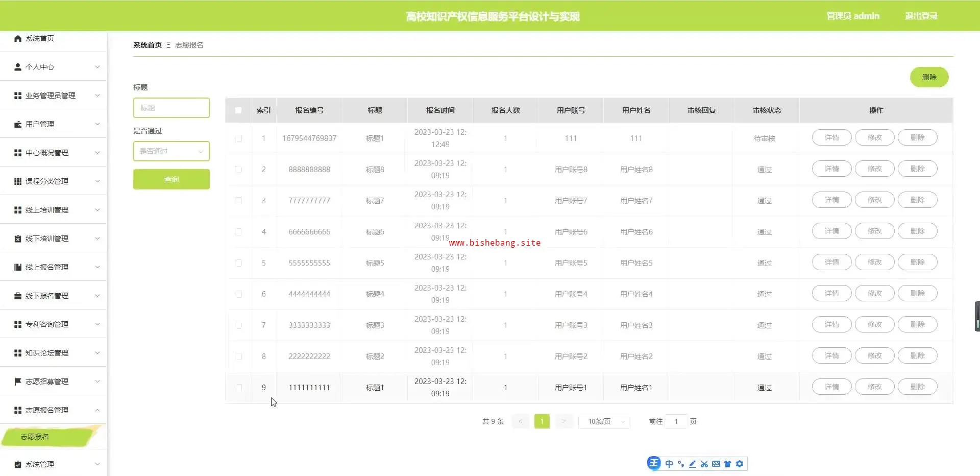Check the row with 报名编号 1679544769837
Screen dimensions: 980x476
click(x=238, y=138)
